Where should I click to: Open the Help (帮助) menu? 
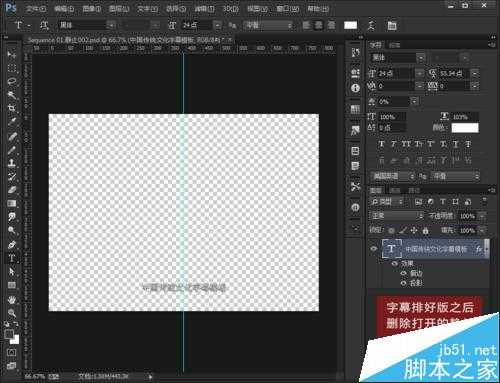pos(318,8)
